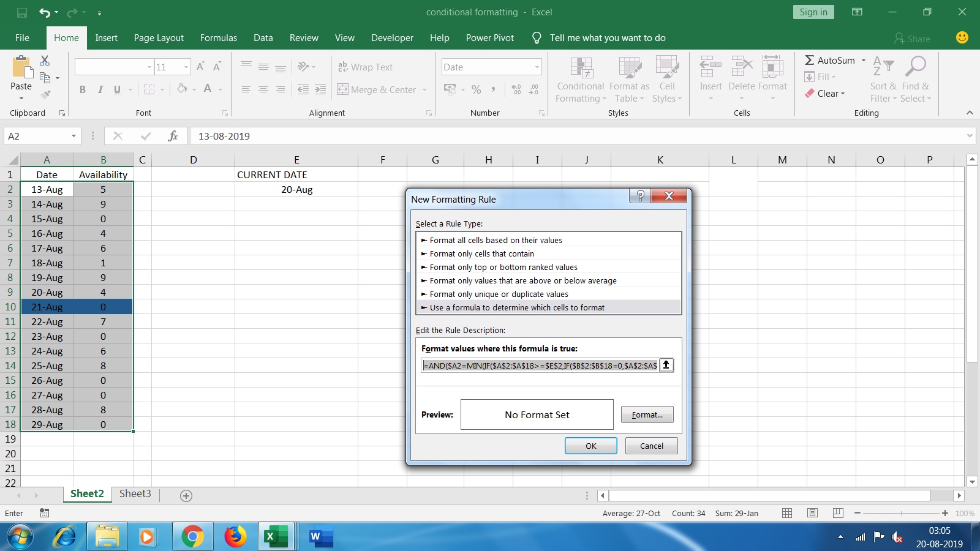Viewport: 980px width, 551px height.
Task: Apply Percent Style from the Number group
Action: (x=476, y=89)
